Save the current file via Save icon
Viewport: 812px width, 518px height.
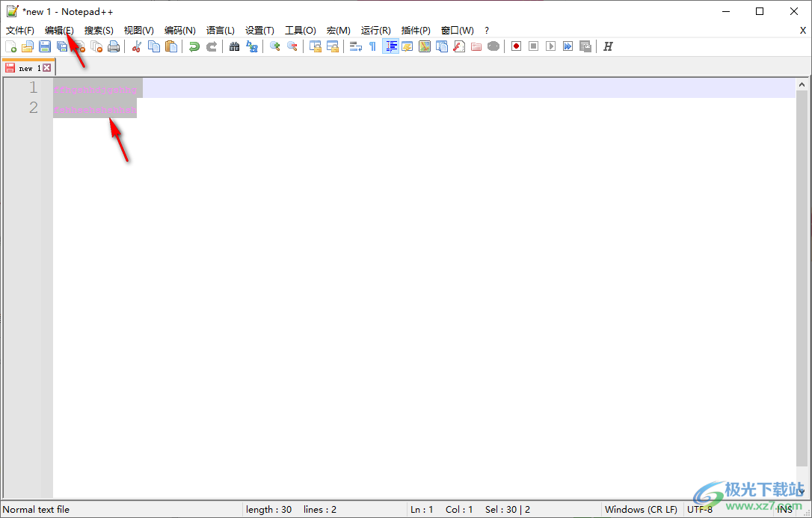(x=44, y=46)
